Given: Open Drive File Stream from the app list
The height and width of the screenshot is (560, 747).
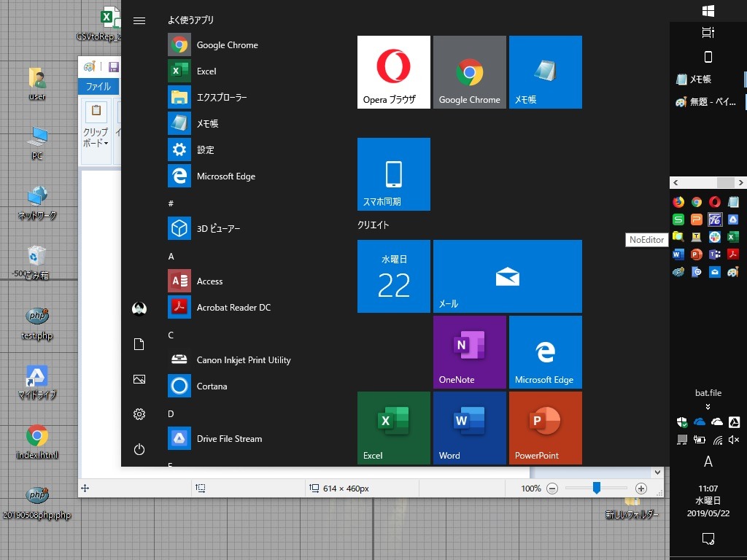Looking at the screenshot, I should tap(215, 438).
